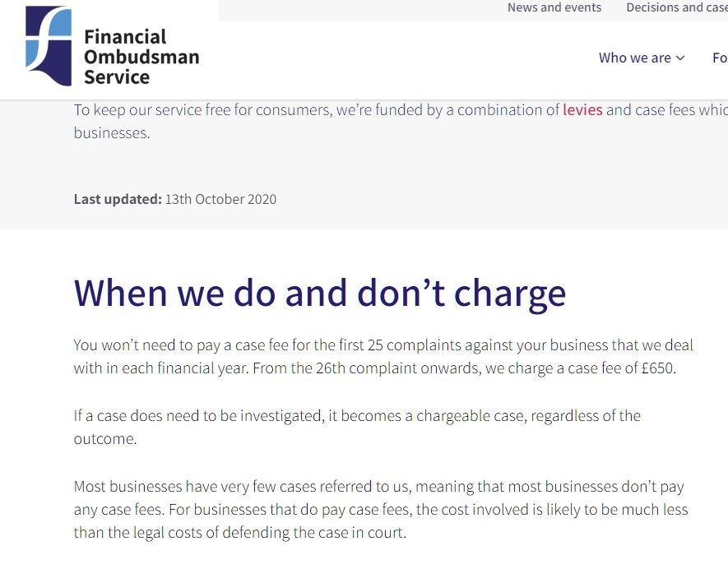Click the Financial Ombudsman Service logo text
Screen dimensions: 728x569
click(141, 57)
